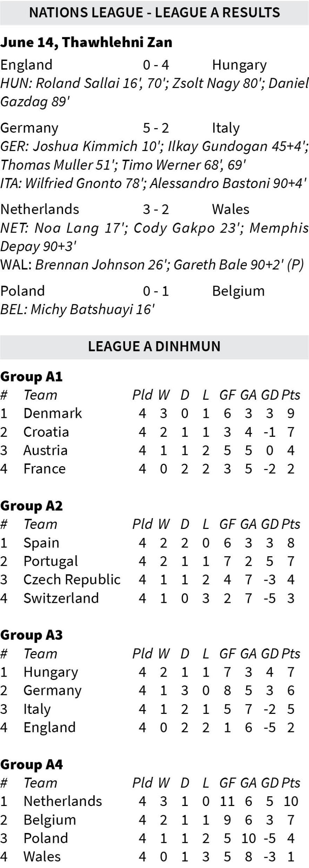
Task: Click Denmark row in Group A1
Action: [x=150, y=413]
